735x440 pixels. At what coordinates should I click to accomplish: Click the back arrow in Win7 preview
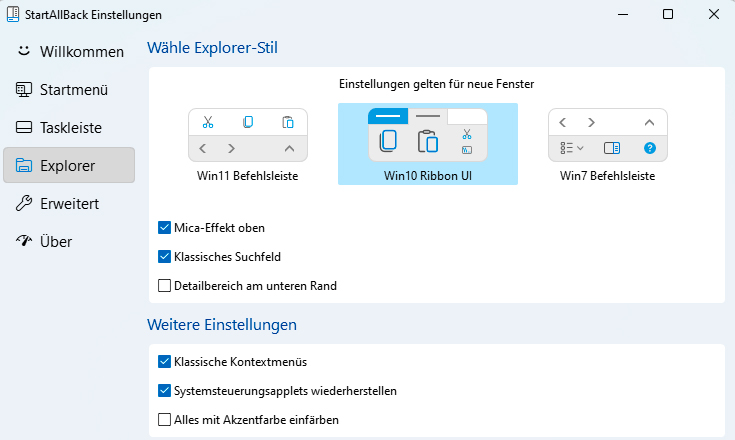[563, 122]
